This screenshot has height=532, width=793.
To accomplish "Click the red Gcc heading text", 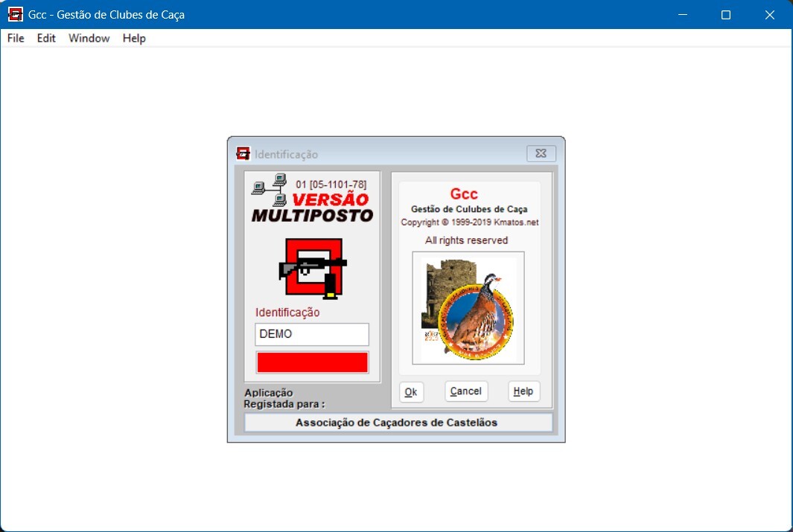I will tap(464, 194).
